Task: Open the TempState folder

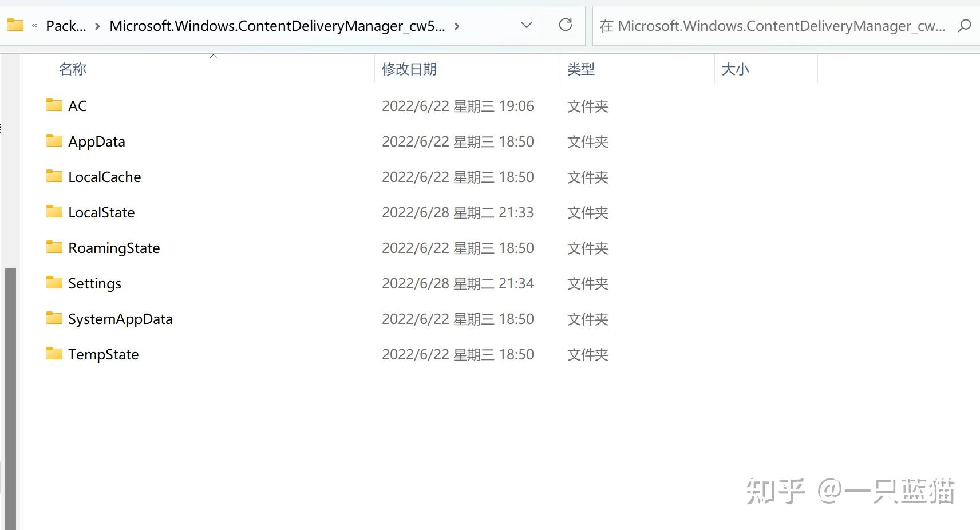Action: tap(103, 354)
